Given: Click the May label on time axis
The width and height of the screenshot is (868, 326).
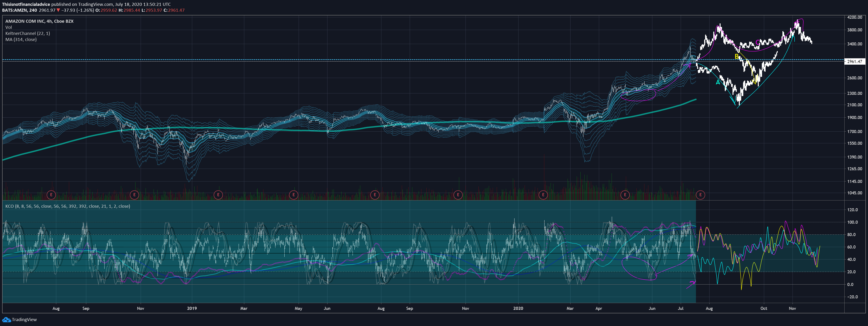Looking at the screenshot, I should tap(298, 308).
